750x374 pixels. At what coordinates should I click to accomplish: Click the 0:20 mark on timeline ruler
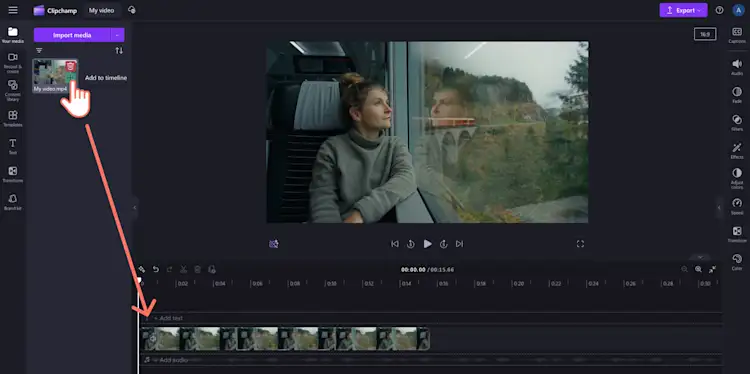click(x=519, y=284)
